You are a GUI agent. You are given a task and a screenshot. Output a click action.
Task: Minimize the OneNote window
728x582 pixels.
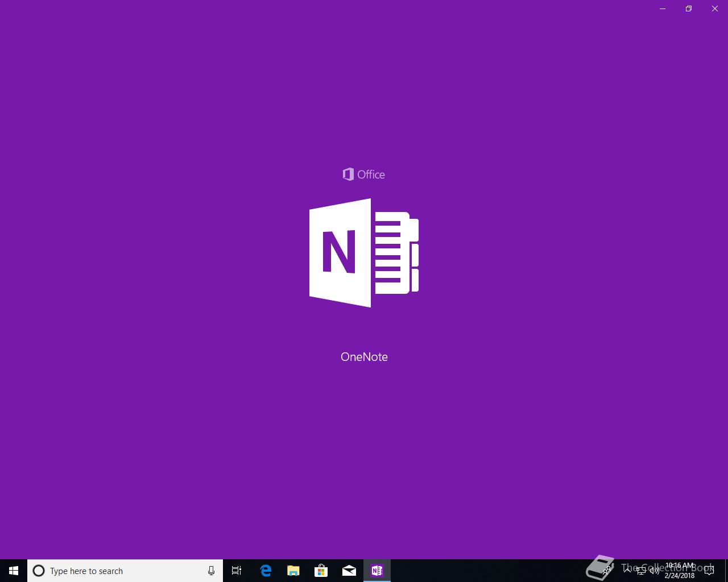point(663,9)
